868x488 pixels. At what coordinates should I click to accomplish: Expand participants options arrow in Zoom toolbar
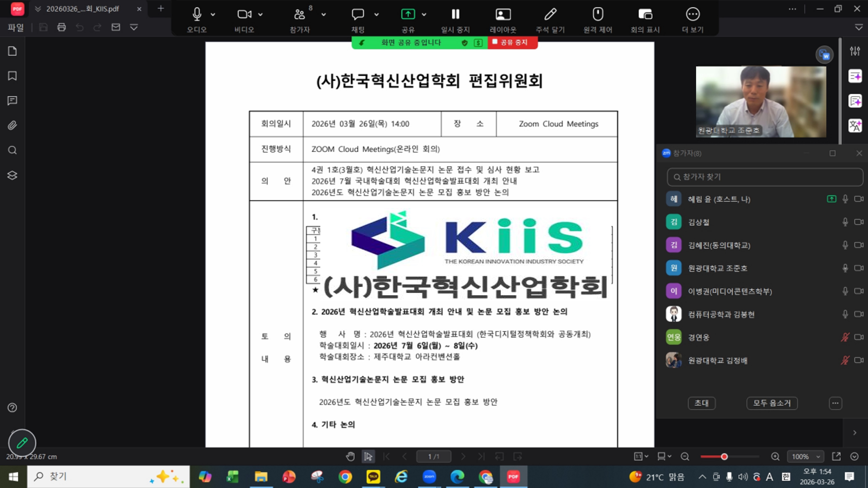coord(323,15)
